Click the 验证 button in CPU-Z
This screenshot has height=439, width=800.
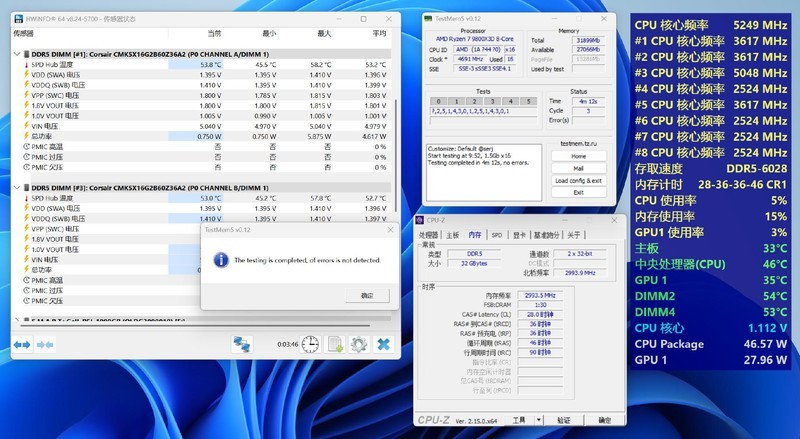[x=563, y=420]
